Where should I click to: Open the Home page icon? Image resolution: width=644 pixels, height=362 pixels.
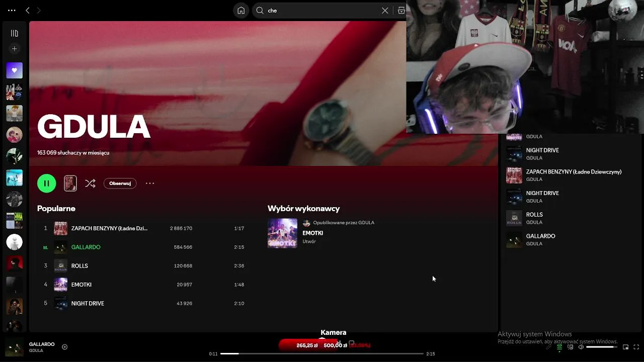[x=241, y=10]
